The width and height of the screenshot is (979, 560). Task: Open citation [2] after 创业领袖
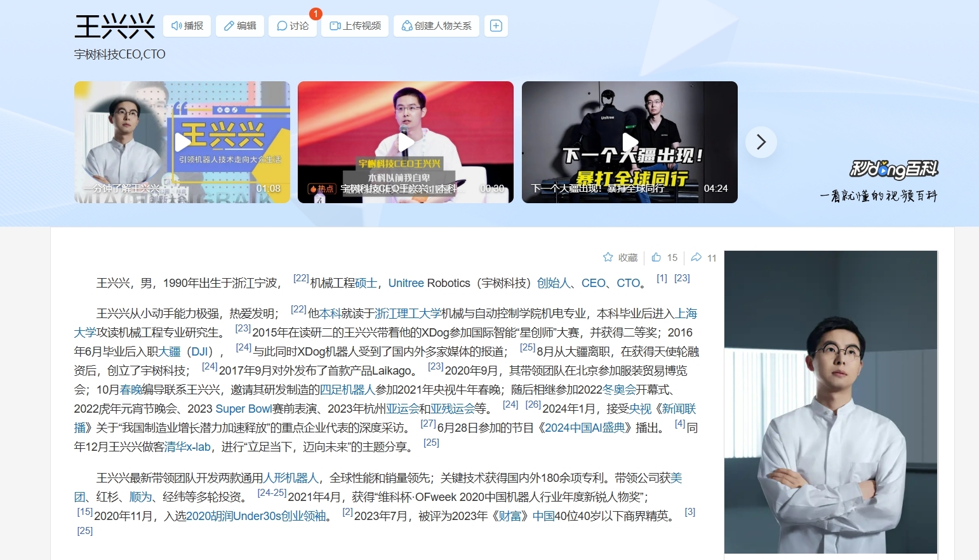pos(347,512)
